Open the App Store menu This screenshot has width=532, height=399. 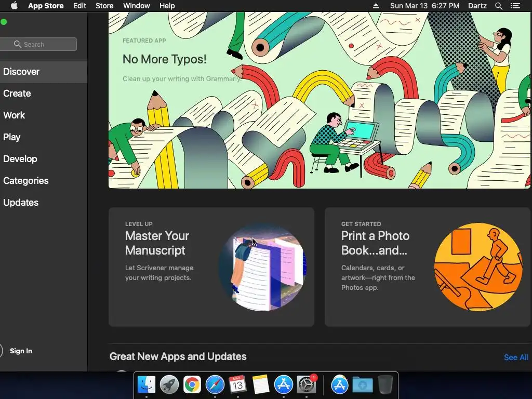(x=46, y=6)
